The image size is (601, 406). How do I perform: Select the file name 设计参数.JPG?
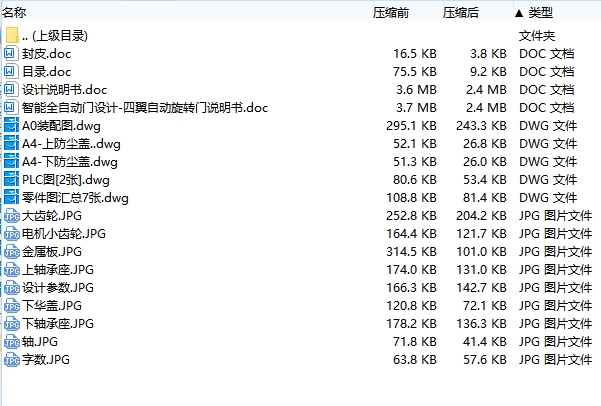58,288
